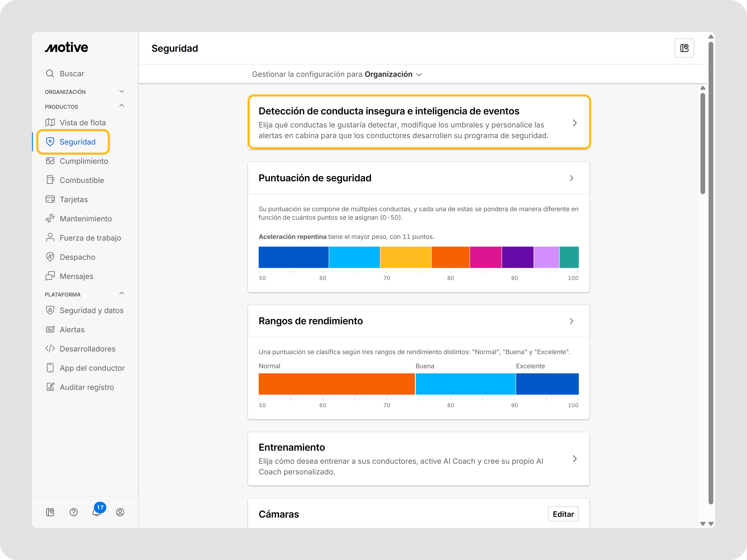Click map button in top right header

click(x=684, y=48)
